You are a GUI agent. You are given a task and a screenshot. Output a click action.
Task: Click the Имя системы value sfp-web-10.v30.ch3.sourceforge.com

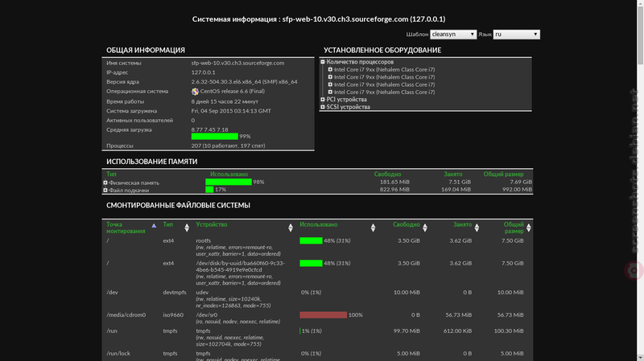tap(237, 63)
